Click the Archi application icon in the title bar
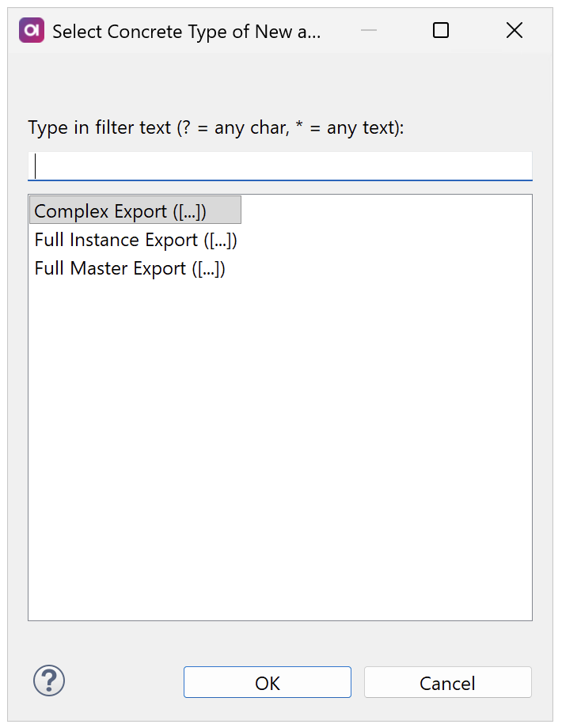 tap(30, 29)
